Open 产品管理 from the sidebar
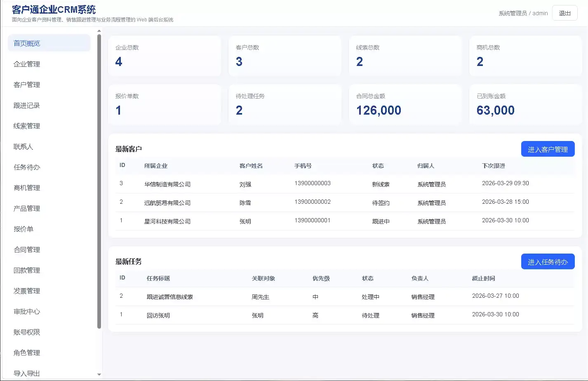 [x=26, y=208]
